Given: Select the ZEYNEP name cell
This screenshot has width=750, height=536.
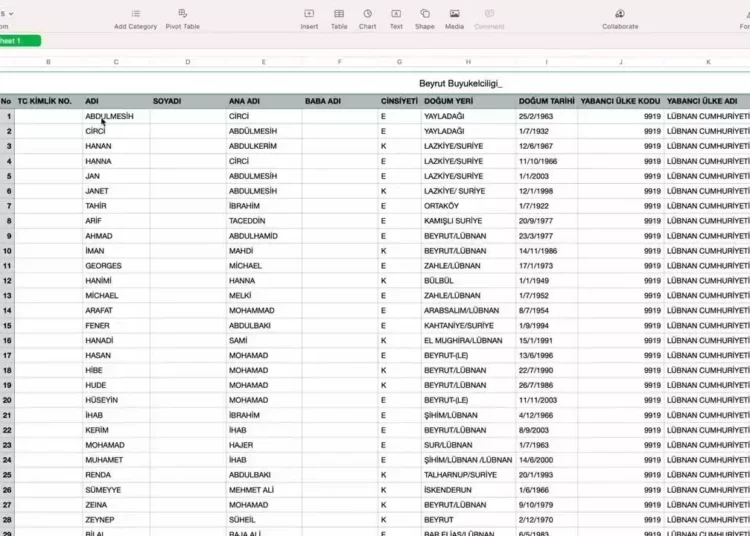Looking at the screenshot, I should click(116, 519).
